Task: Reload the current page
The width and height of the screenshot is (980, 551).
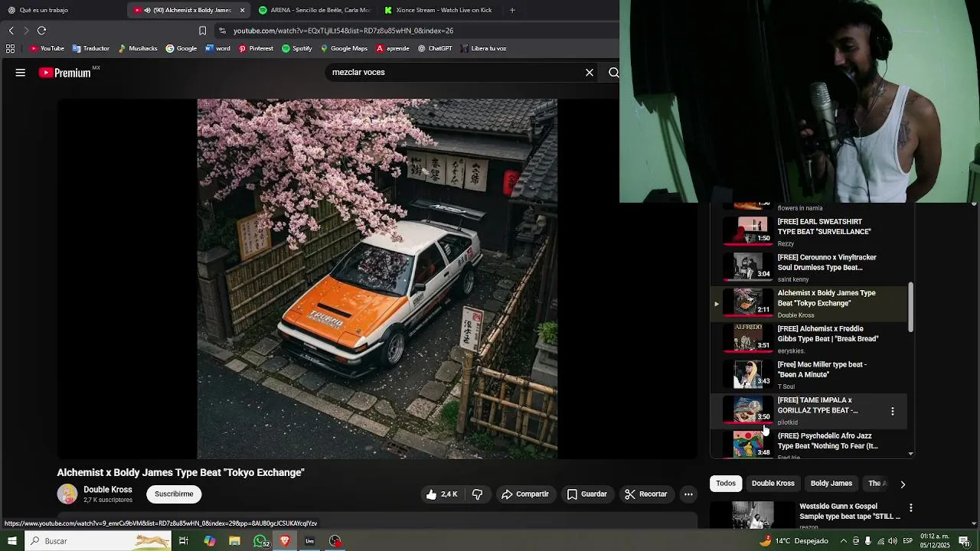Action: pos(41,31)
